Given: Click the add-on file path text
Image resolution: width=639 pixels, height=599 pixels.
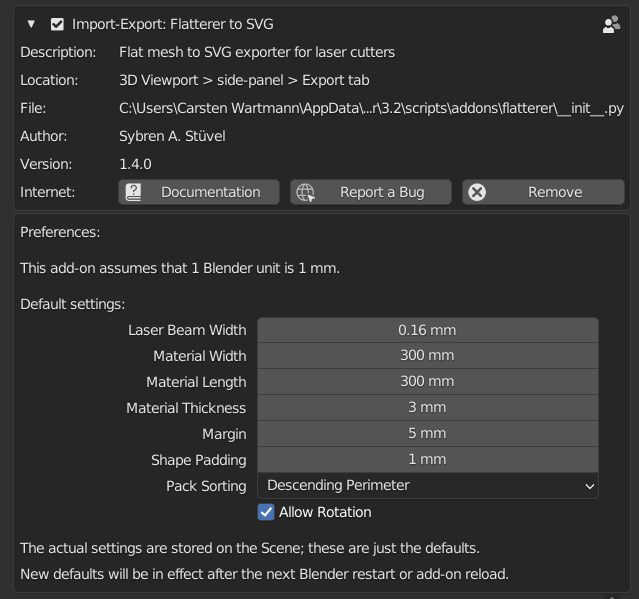Looking at the screenshot, I should pos(371,108).
